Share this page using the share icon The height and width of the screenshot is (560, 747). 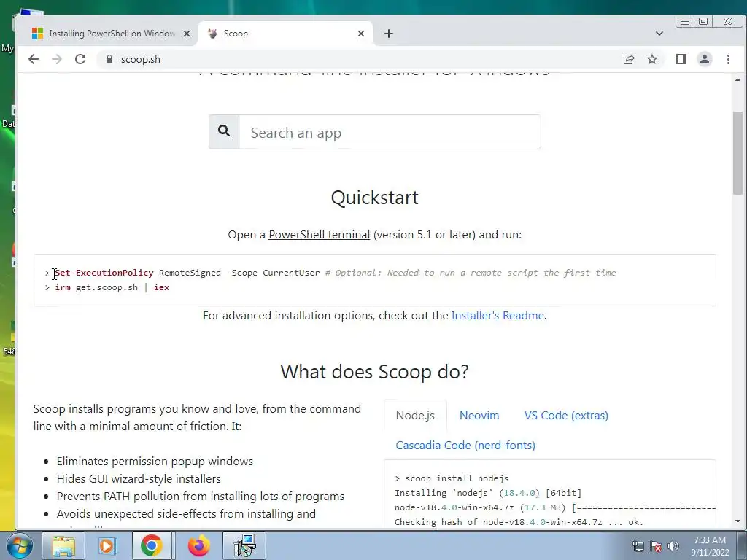(x=629, y=59)
